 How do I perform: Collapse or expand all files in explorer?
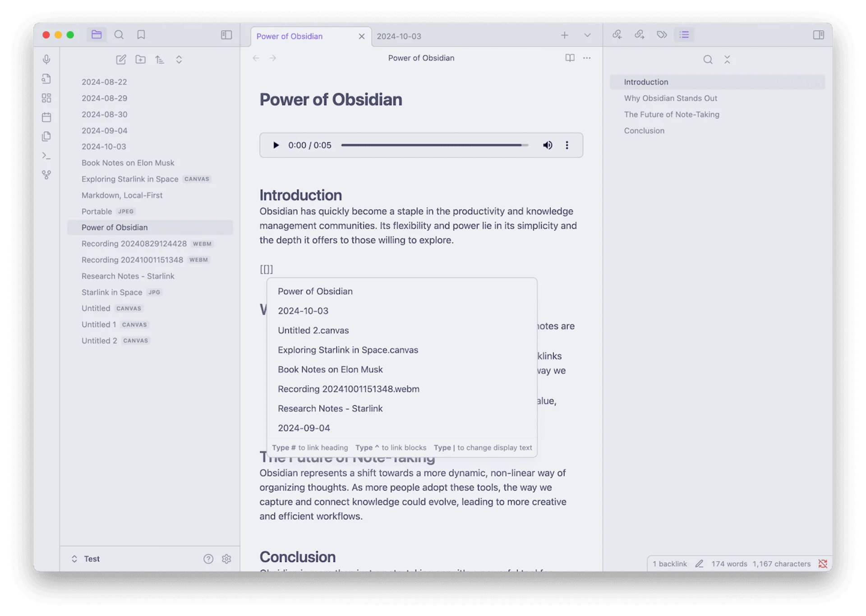[179, 60]
